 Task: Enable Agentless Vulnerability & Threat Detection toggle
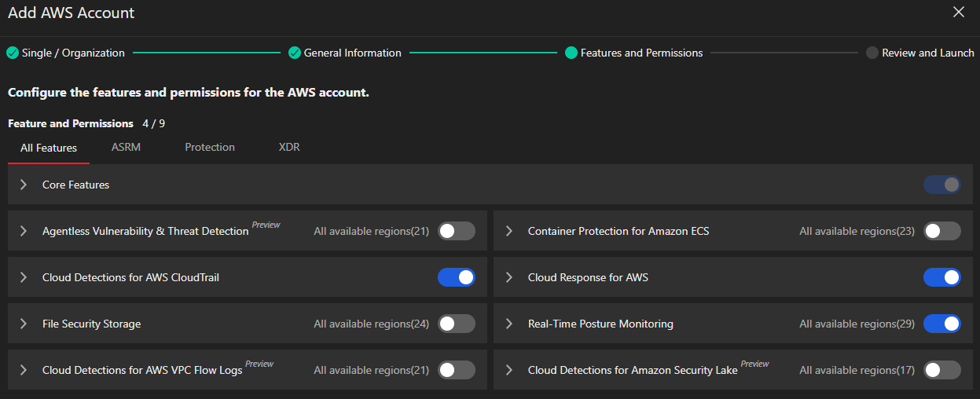456,231
